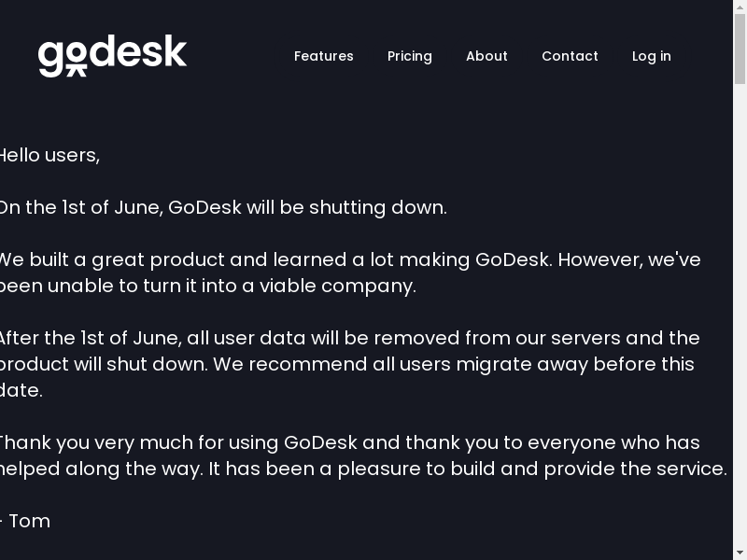Click the "go" letters in the logo
Image resolution: width=747 pixels, height=560 pixels.
coord(63,58)
